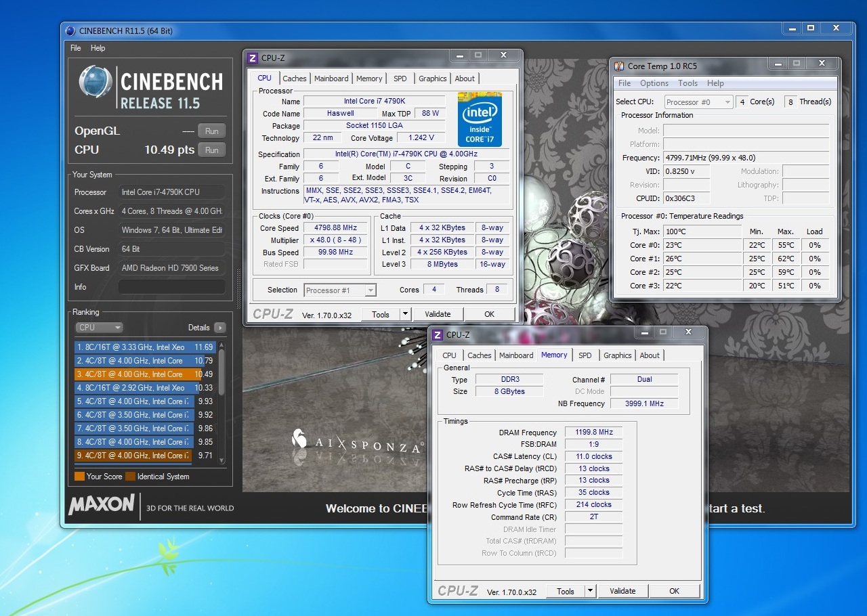Viewport: 867px width, 616px height.
Task: Click Validate in top CPU-Z window
Action: pos(438,314)
